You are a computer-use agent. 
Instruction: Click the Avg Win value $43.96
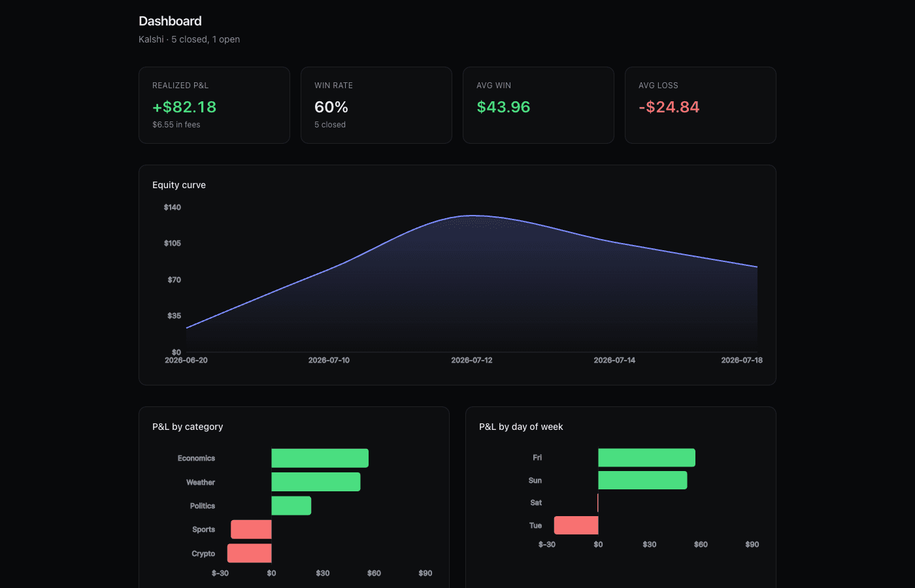[503, 107]
